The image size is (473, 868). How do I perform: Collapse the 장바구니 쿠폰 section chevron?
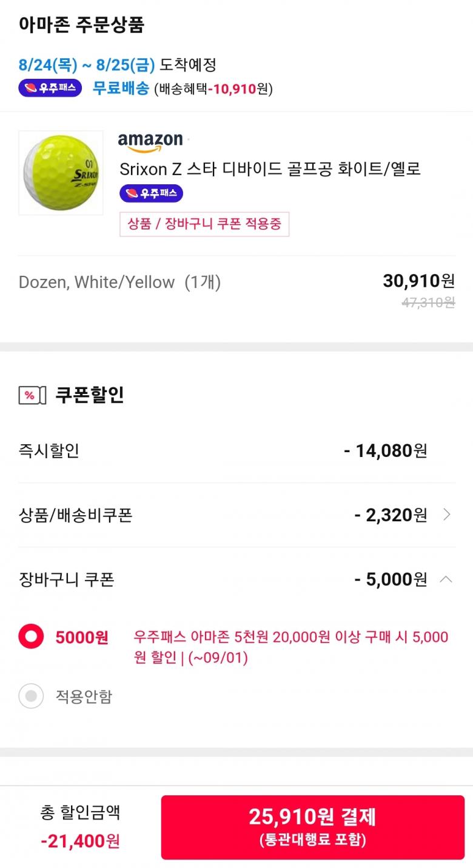point(446,579)
